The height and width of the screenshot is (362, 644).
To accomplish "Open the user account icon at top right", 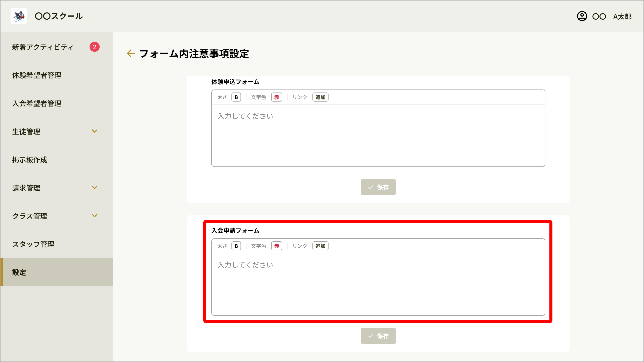I will pyautogui.click(x=582, y=16).
